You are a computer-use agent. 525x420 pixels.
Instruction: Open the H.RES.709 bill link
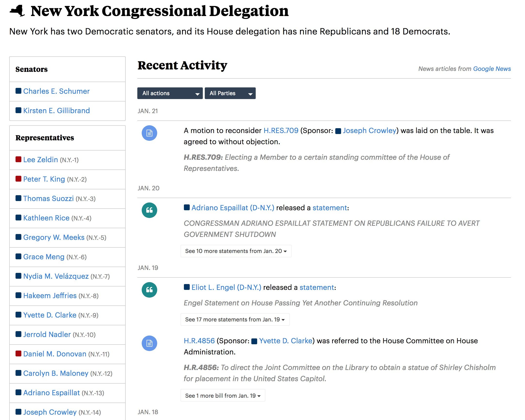[281, 131]
